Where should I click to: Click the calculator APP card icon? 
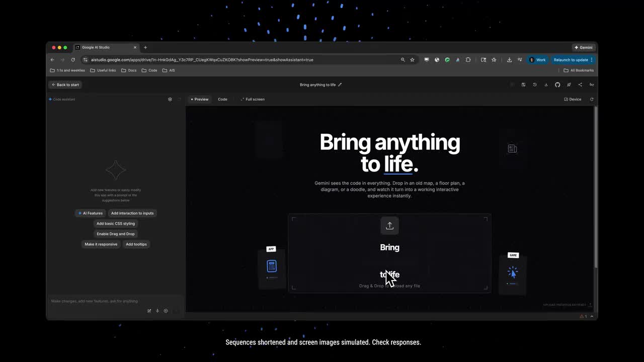point(272,266)
